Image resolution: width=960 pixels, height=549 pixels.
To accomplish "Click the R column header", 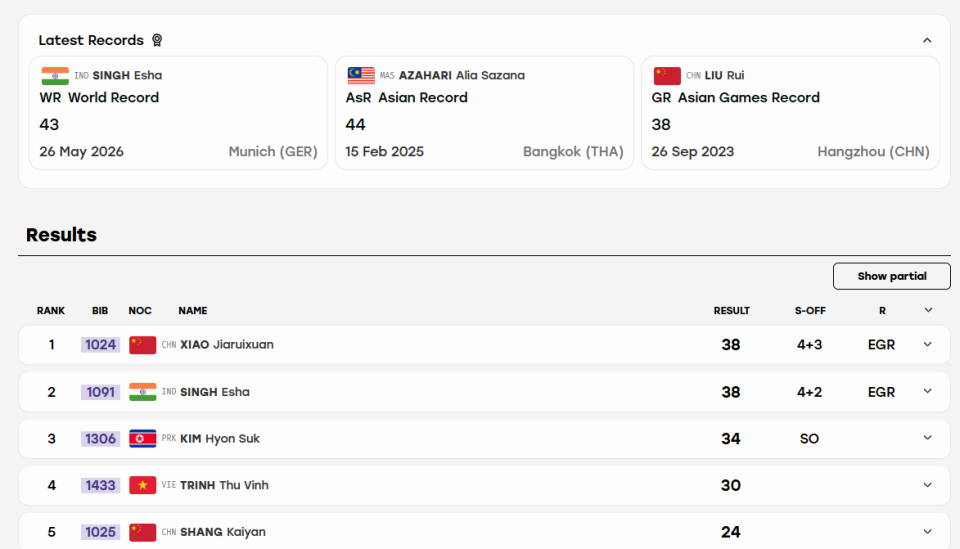I will coord(882,311).
